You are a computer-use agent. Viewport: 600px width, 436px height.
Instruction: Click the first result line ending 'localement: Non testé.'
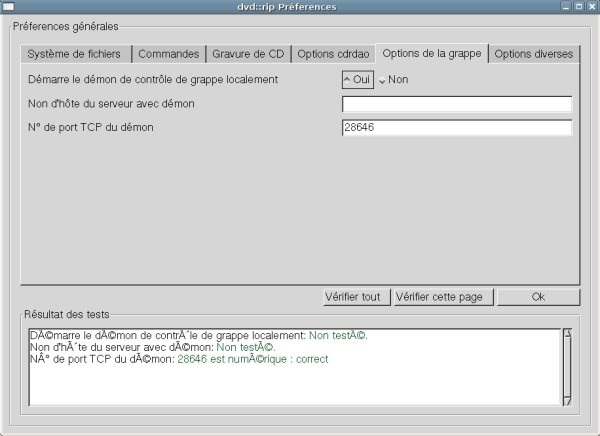coord(199,335)
